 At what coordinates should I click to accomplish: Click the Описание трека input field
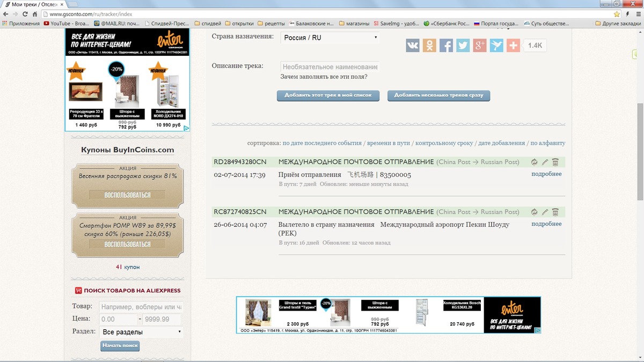pyautogui.click(x=330, y=67)
